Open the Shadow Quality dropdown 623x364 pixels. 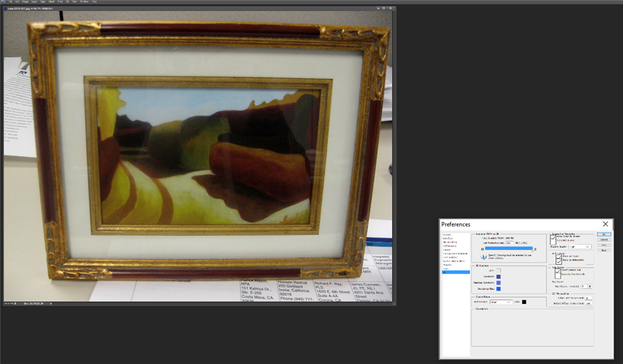tap(580, 247)
